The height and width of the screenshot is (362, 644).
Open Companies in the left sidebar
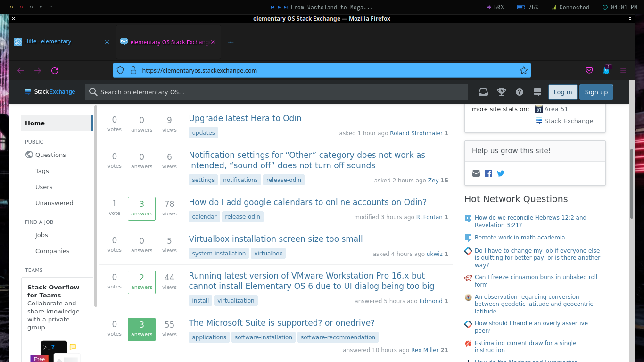[x=52, y=251]
